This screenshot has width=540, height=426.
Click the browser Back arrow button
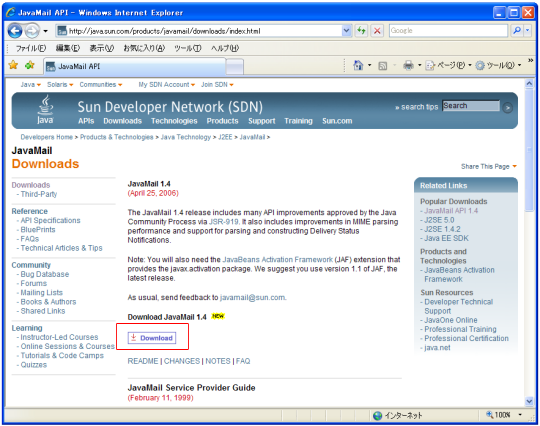(x=15, y=31)
